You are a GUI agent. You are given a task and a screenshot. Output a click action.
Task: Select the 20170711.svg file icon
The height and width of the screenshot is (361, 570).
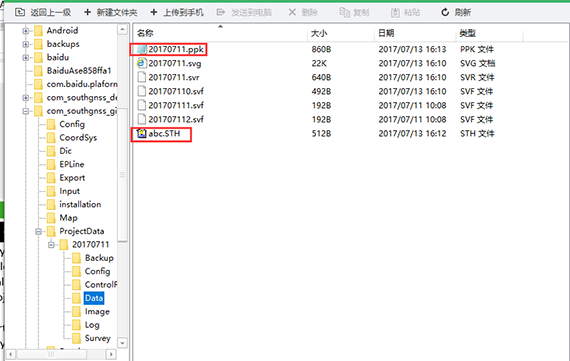(142, 63)
